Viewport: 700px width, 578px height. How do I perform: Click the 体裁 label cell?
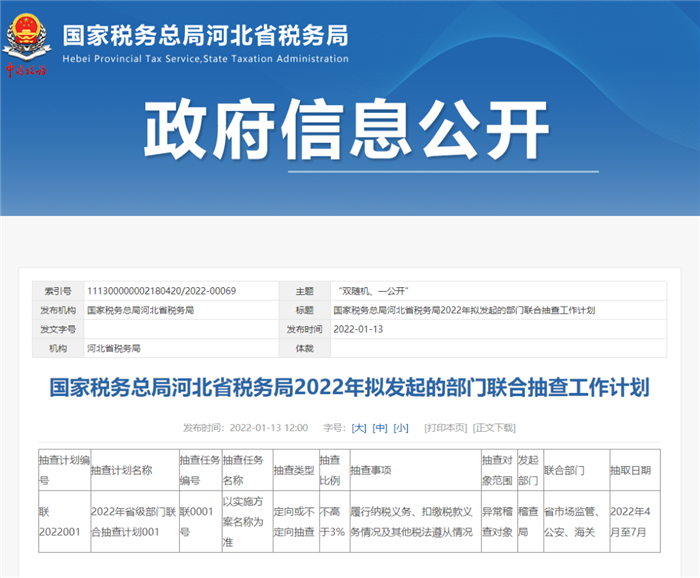pyautogui.click(x=304, y=349)
